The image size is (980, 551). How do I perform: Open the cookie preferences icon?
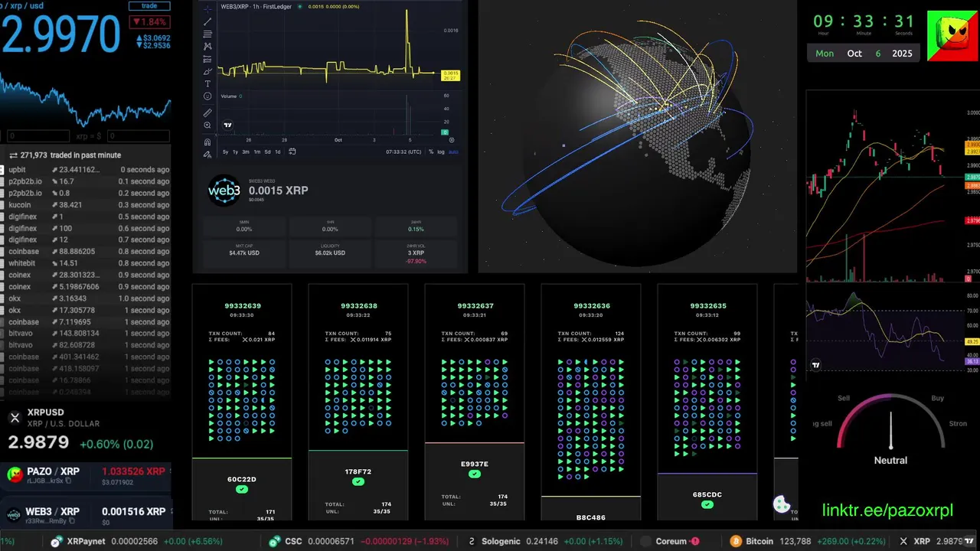[x=782, y=504]
